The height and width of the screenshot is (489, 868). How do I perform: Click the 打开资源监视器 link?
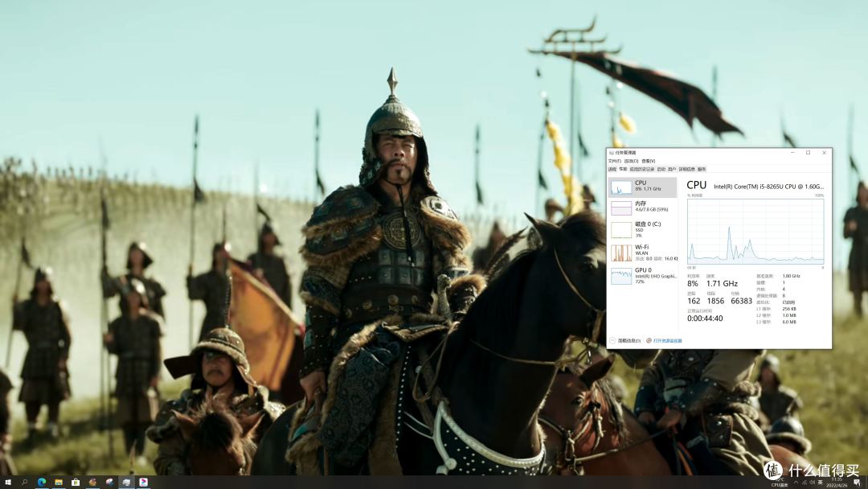tap(668, 340)
